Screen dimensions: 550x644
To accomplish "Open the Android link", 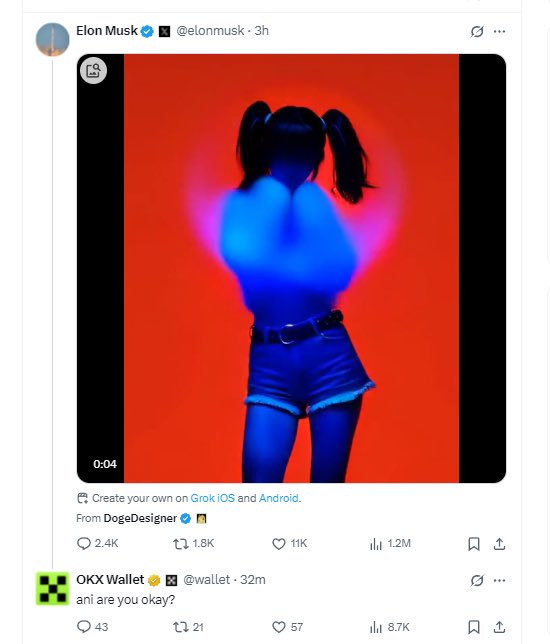I will click(x=278, y=498).
